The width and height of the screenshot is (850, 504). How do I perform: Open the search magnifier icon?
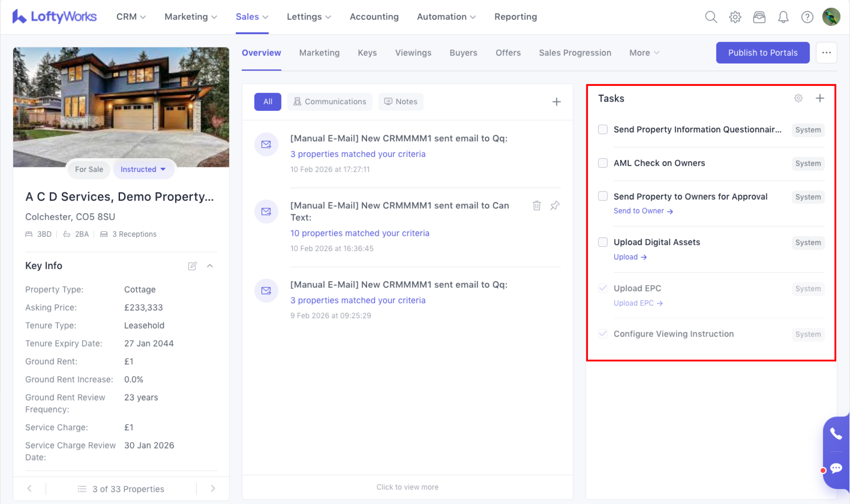(711, 17)
